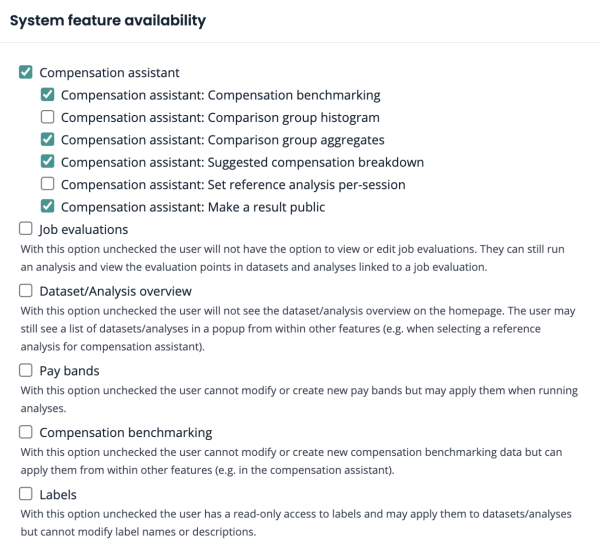Viewport: 600px width, 555px height.
Task: Click the Job evaluations label text
Action: pos(84,229)
